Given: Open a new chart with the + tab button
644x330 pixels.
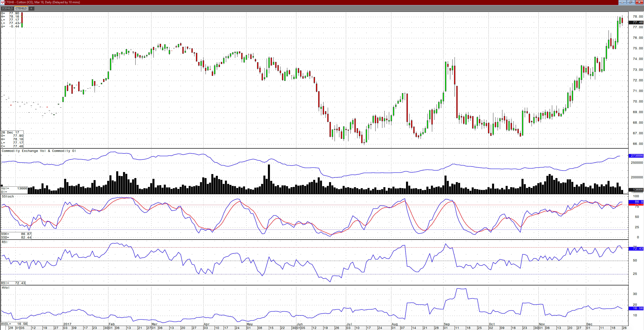Looking at the screenshot, I should tap(31, 9).
